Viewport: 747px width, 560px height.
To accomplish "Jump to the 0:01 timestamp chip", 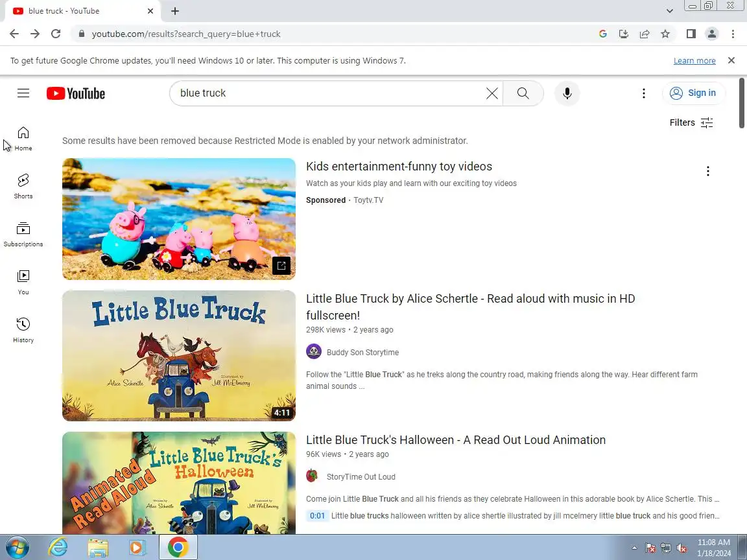I will coord(317,516).
